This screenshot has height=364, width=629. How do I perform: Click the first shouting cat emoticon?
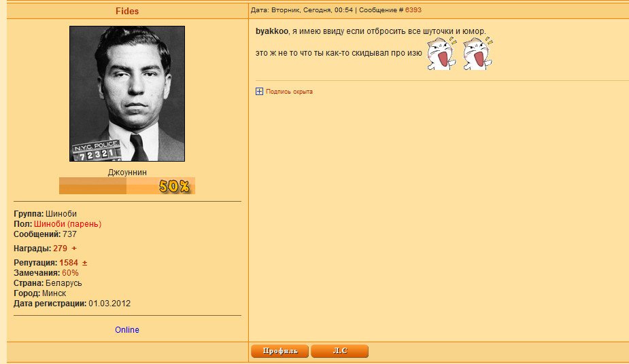tap(441, 53)
